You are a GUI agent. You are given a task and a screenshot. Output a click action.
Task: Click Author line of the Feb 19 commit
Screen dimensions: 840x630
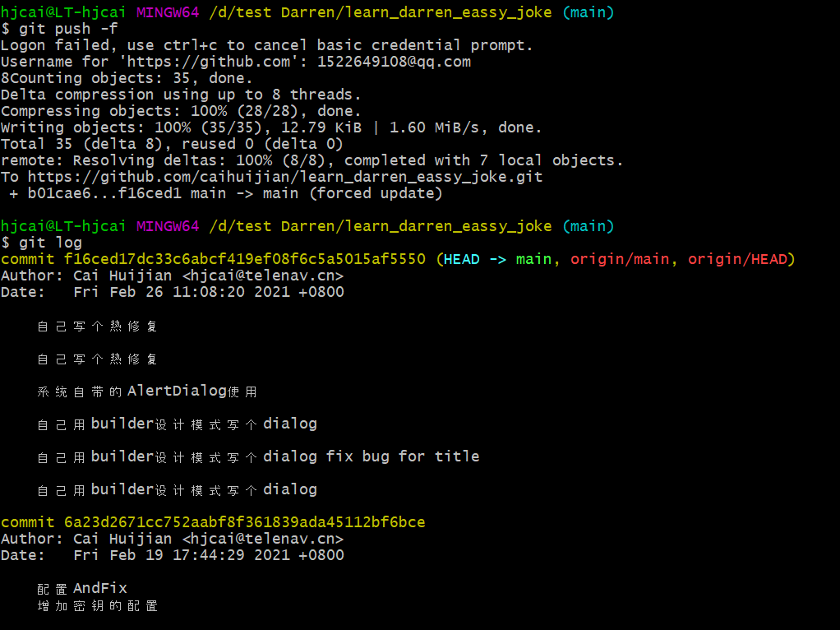172,539
